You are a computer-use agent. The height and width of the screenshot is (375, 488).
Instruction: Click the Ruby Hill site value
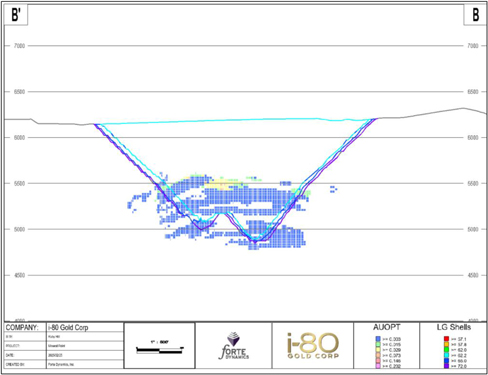click(54, 337)
